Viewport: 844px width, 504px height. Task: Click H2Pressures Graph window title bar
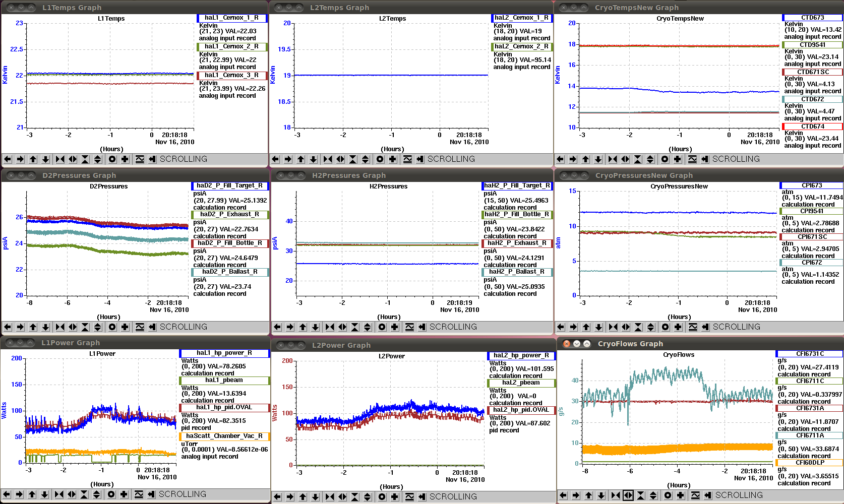pyautogui.click(x=412, y=175)
